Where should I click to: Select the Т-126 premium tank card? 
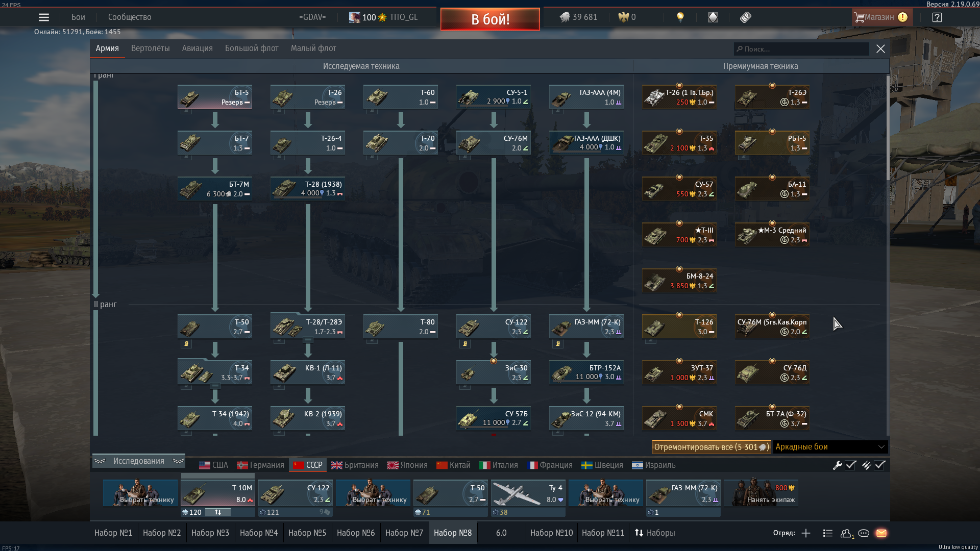[679, 327]
